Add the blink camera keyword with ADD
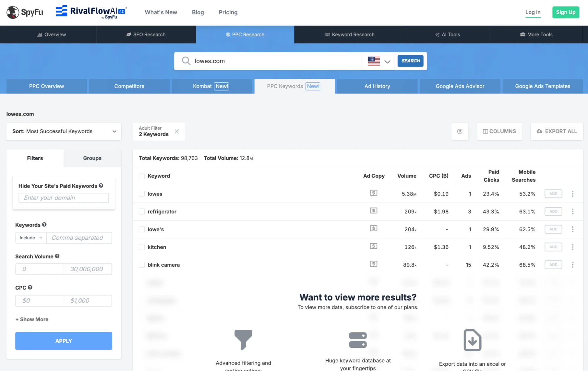Image resolution: width=588 pixels, height=371 pixels. tap(553, 265)
